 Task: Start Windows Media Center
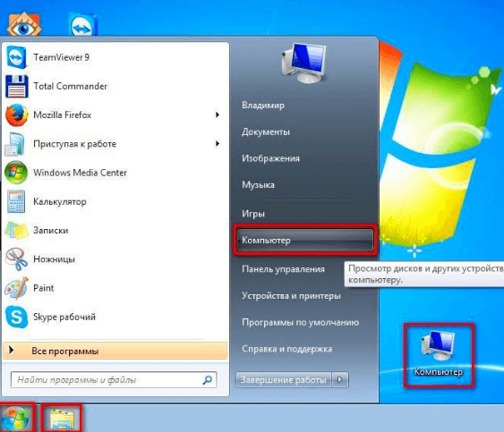[115, 173]
